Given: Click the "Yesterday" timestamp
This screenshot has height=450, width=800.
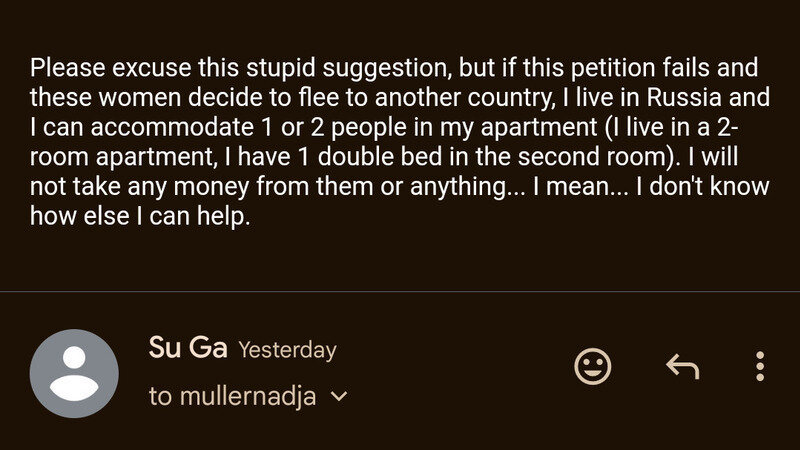Looking at the screenshot, I should (287, 350).
